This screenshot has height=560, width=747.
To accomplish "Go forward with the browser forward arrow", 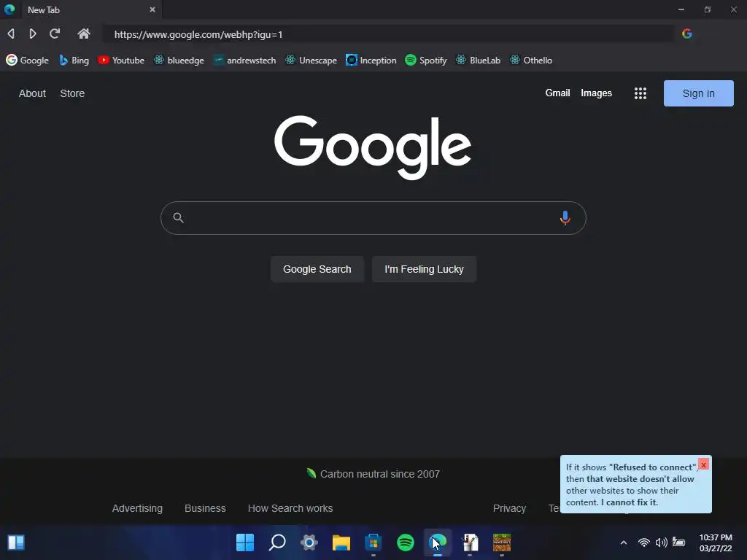I will pos(32,34).
